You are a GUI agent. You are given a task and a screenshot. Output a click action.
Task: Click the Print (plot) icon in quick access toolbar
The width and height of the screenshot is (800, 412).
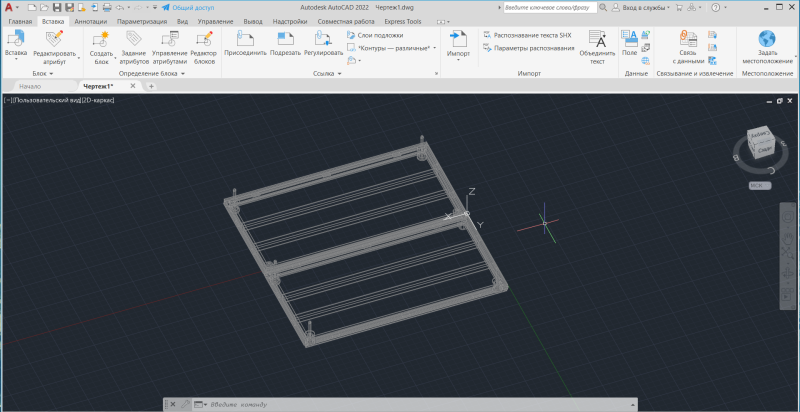tap(107, 7)
